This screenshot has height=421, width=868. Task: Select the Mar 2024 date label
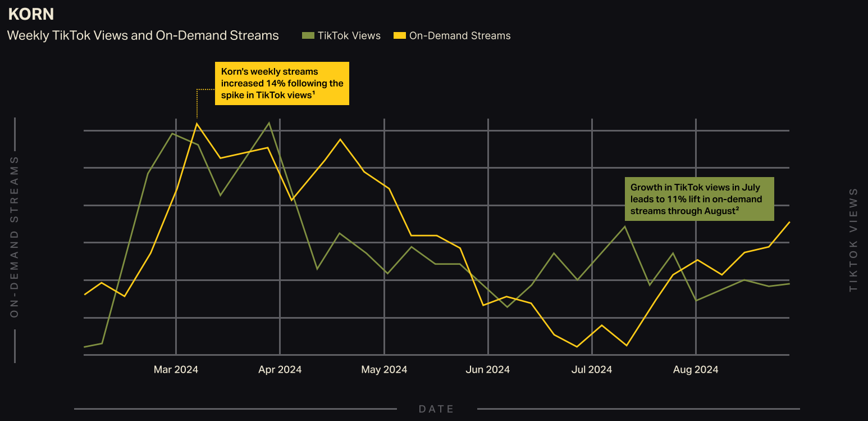tap(176, 369)
